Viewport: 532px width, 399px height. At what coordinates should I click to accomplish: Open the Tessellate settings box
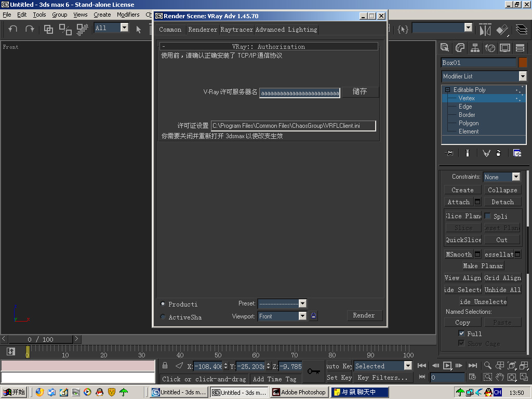[x=517, y=254]
